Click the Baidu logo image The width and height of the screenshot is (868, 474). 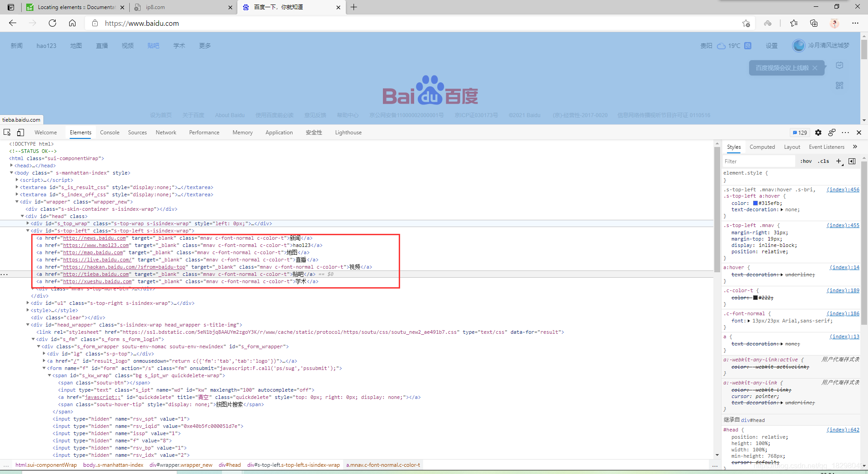click(430, 90)
